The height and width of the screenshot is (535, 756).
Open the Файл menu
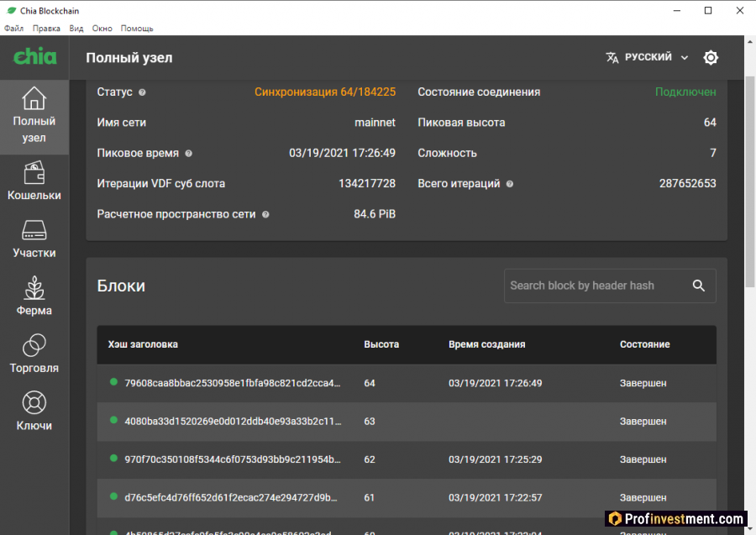[14, 29]
